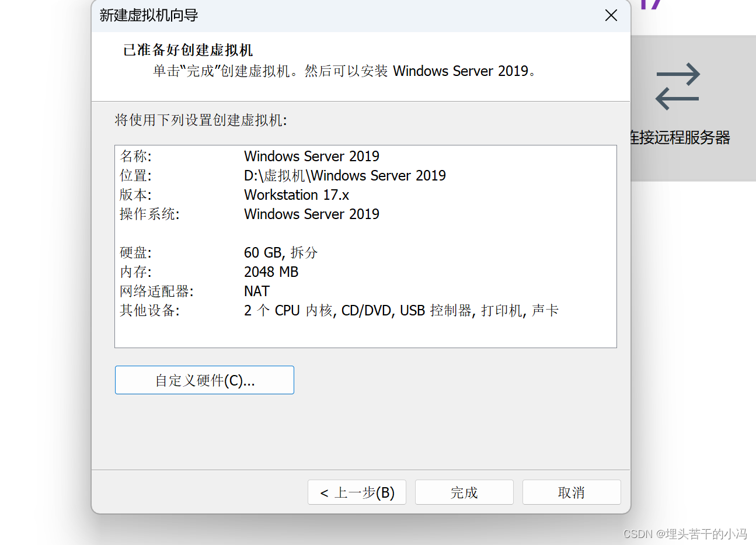This screenshot has width=756, height=545.
Task: Go back with the 上一步(B) button
Action: click(357, 492)
